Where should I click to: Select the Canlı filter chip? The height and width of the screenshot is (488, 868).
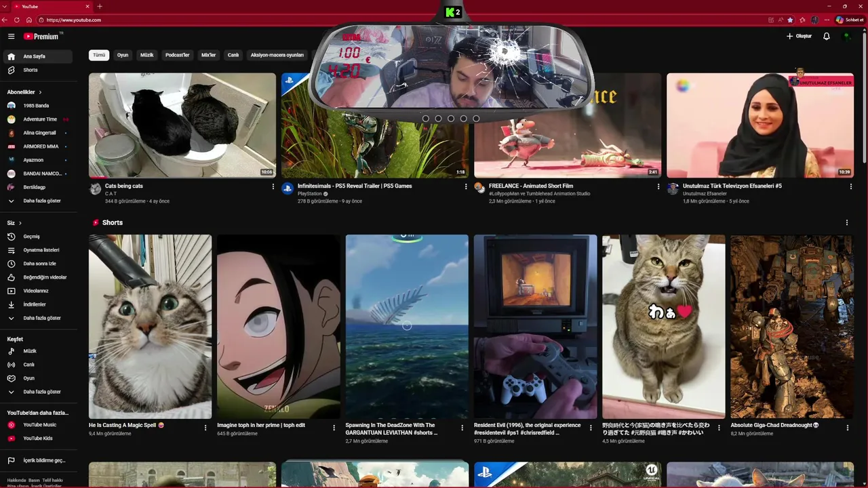pyautogui.click(x=233, y=55)
